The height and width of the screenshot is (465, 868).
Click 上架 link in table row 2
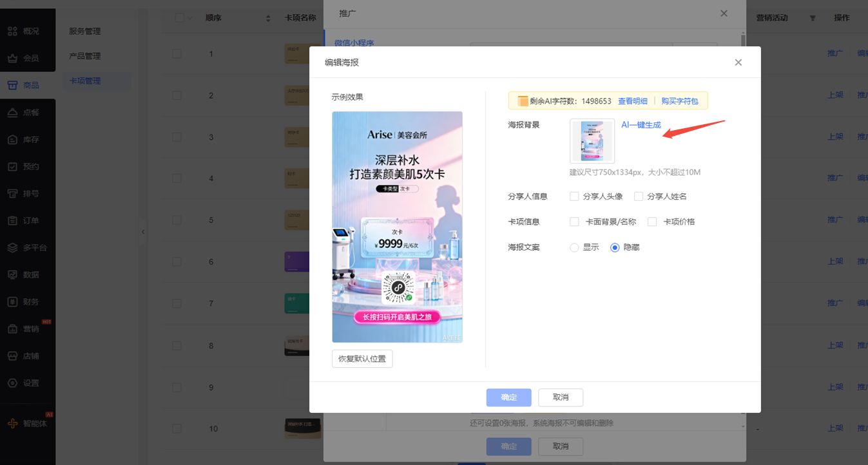tap(835, 95)
